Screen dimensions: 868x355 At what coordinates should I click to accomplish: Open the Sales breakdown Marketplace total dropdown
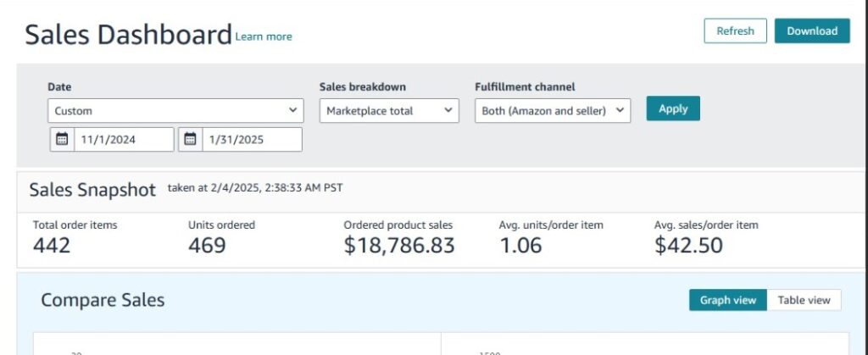coord(389,111)
